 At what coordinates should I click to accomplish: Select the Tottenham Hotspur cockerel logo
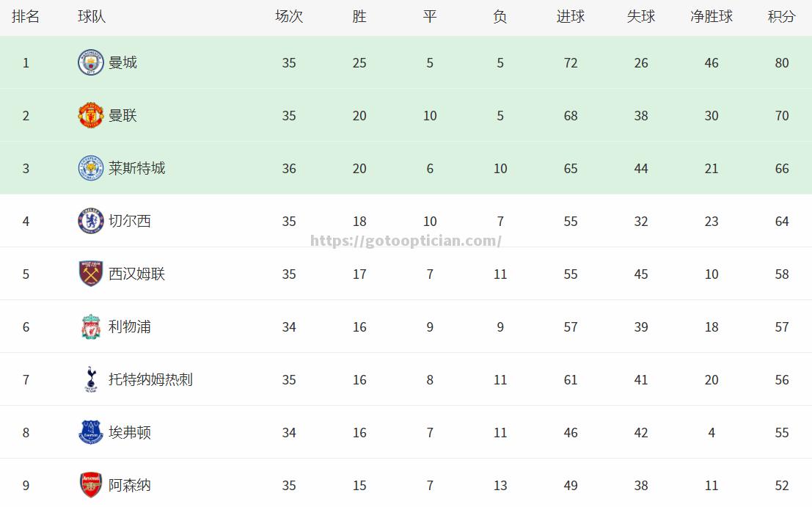click(91, 379)
